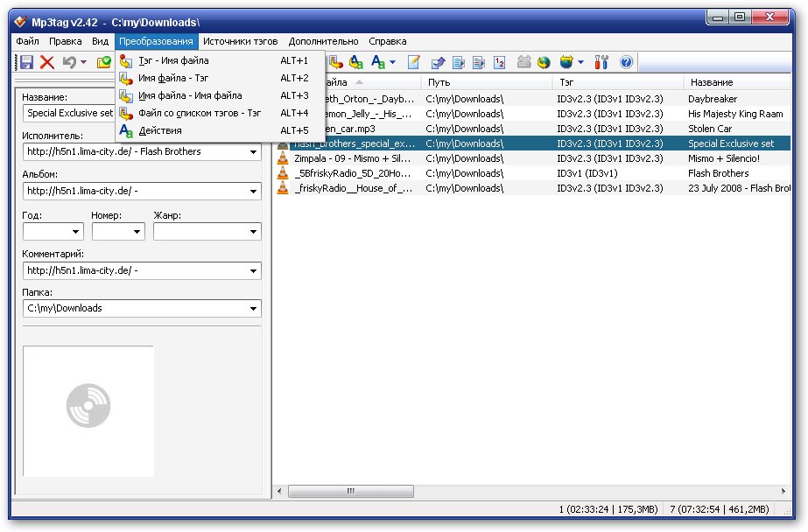This screenshot has height=532, width=808.
Task: Open the Файл menu
Action: (27, 41)
